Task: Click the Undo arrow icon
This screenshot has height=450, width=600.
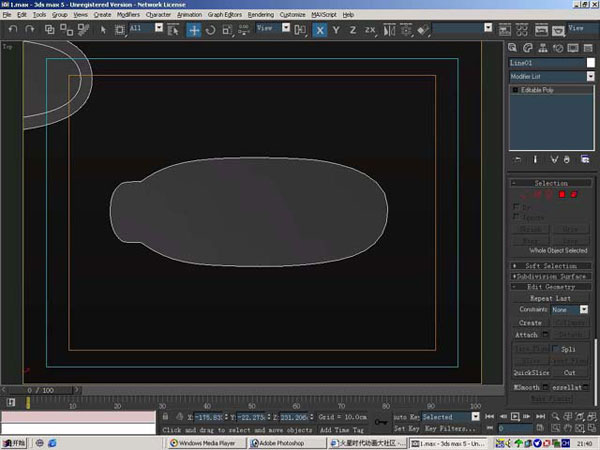Action: 13,29
